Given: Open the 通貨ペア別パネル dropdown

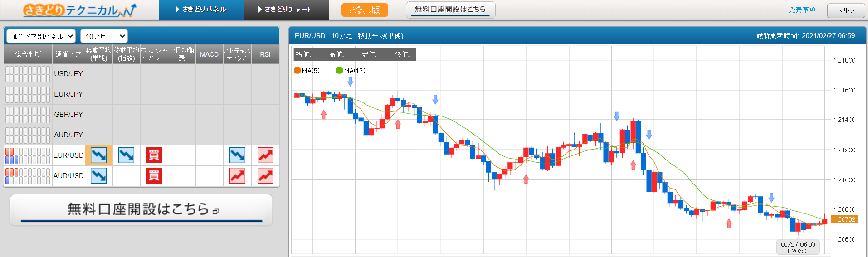Looking at the screenshot, I should pyautogui.click(x=41, y=36).
